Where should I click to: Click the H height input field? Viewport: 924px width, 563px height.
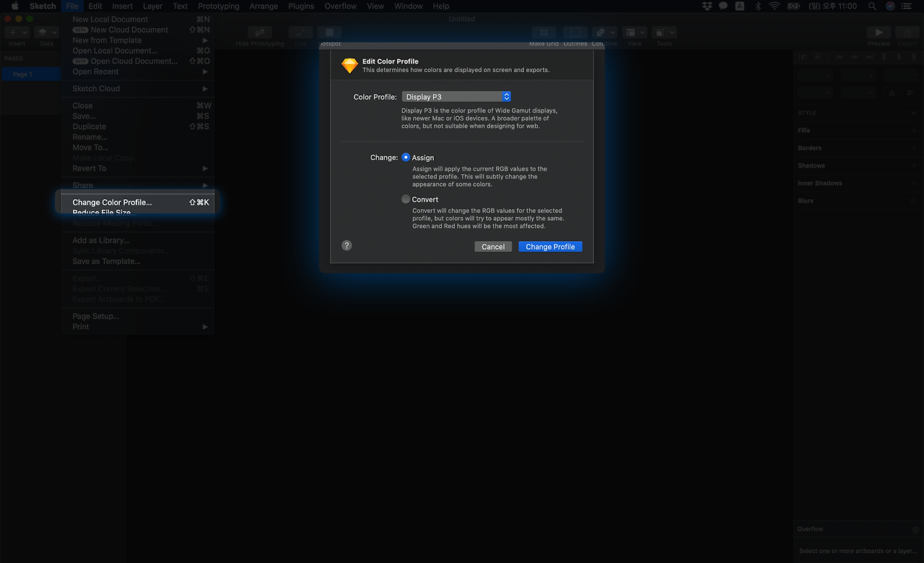[x=858, y=93]
